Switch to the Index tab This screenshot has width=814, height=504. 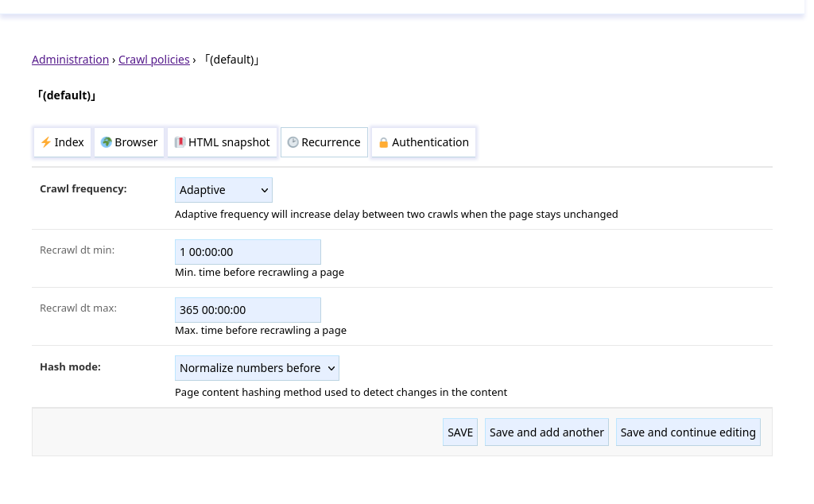(x=62, y=142)
